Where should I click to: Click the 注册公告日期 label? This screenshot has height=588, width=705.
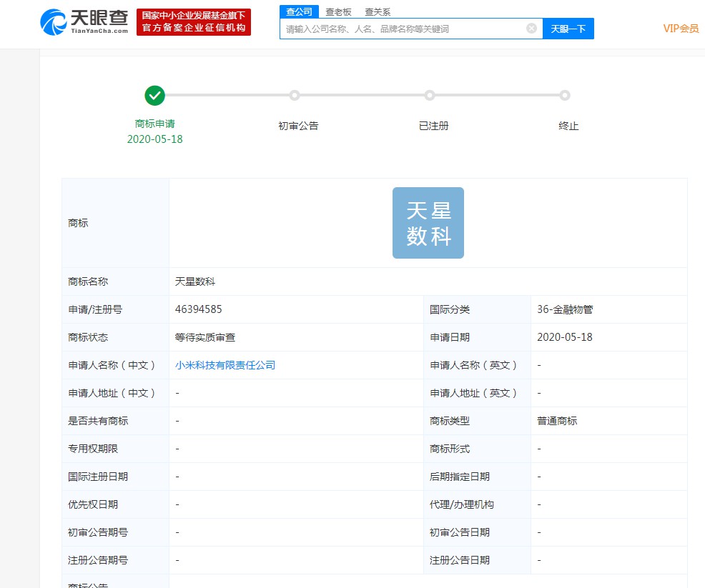coord(460,560)
